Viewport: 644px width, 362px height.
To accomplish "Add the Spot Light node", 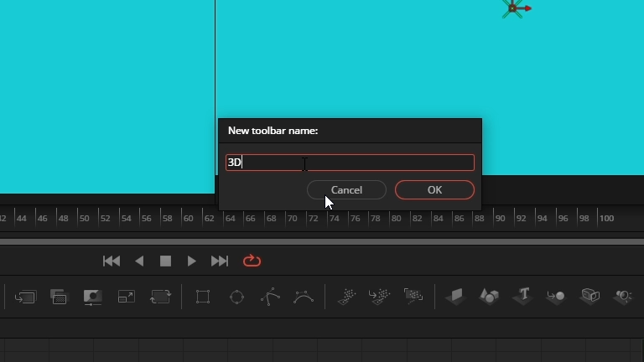I will pos(624,297).
